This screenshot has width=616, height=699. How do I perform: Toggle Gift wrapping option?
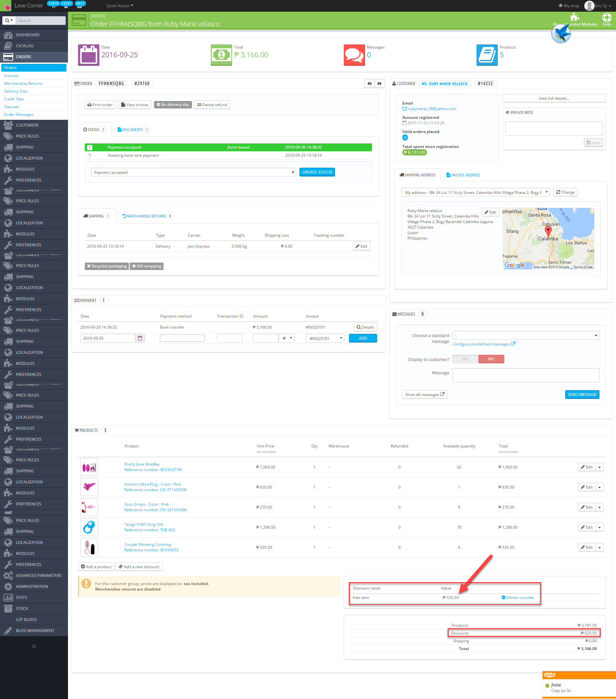pos(147,266)
